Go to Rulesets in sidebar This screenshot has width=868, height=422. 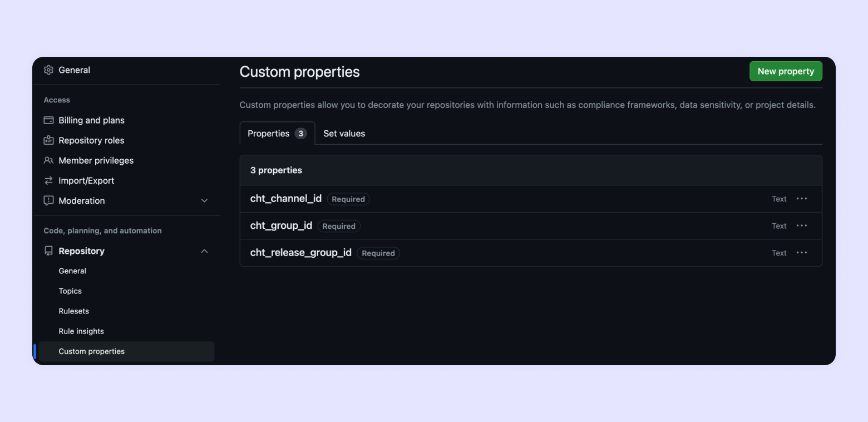click(74, 311)
